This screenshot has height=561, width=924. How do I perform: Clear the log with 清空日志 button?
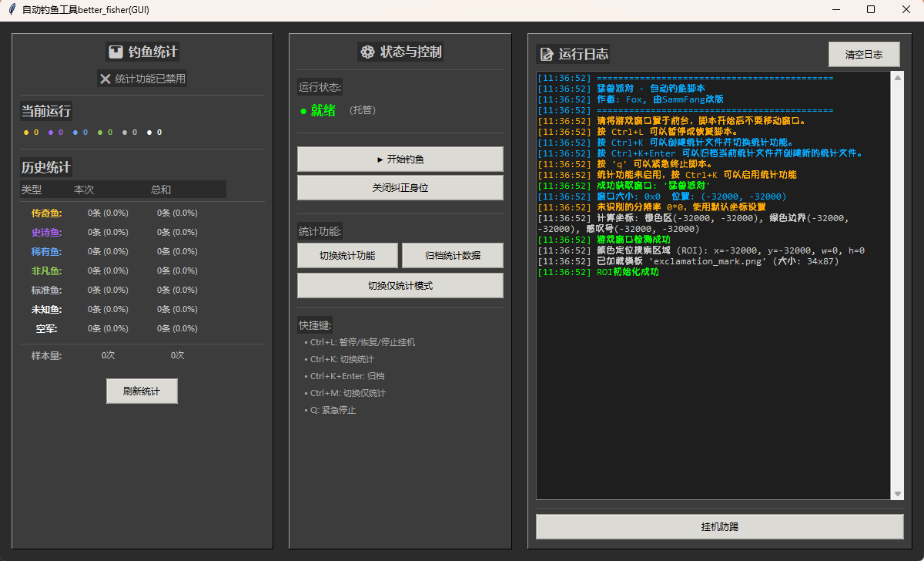click(x=863, y=55)
